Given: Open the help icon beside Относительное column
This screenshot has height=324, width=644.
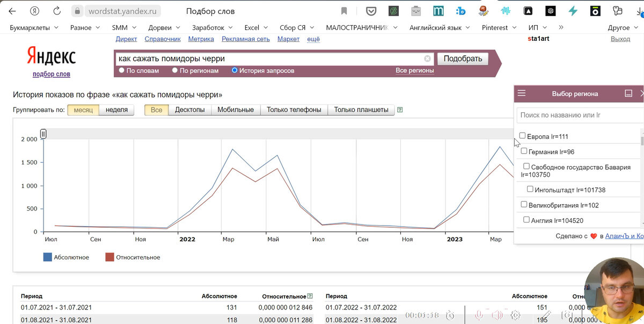Looking at the screenshot, I should click(x=310, y=296).
